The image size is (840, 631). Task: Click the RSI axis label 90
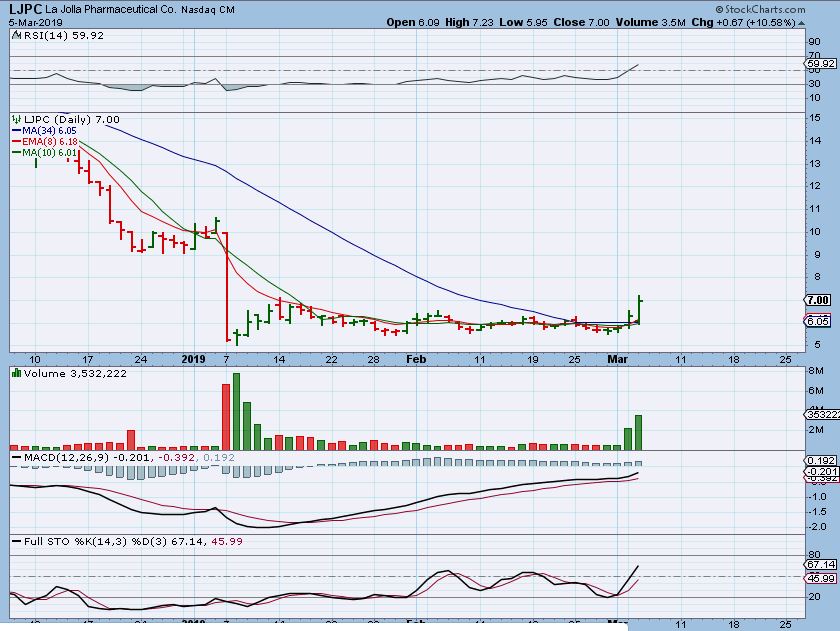[814, 42]
